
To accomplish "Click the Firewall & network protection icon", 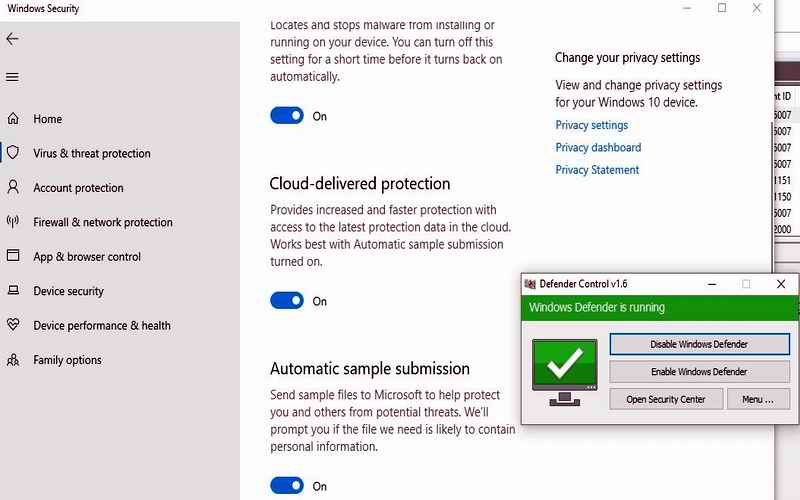I will point(13,222).
